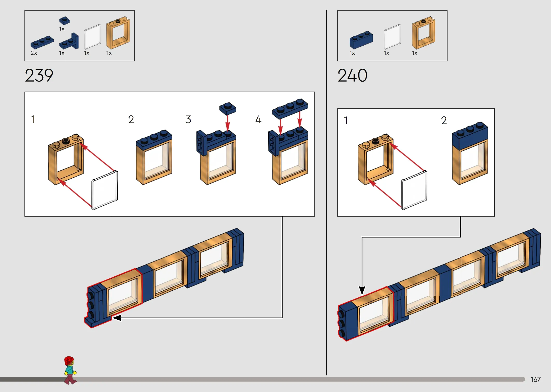Click the tan window frame in step 239 parts
The height and width of the screenshot is (392, 551).
[118, 33]
